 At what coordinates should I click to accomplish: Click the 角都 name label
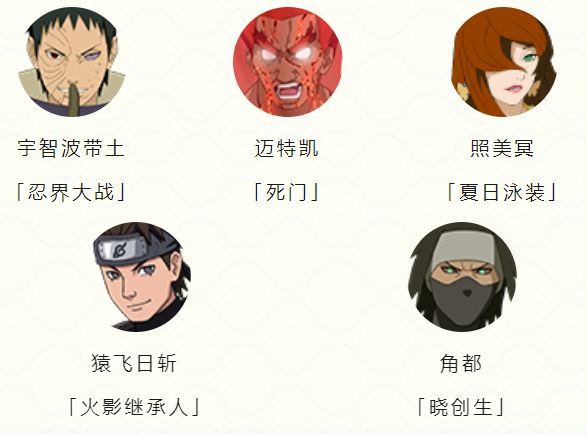coord(461,363)
